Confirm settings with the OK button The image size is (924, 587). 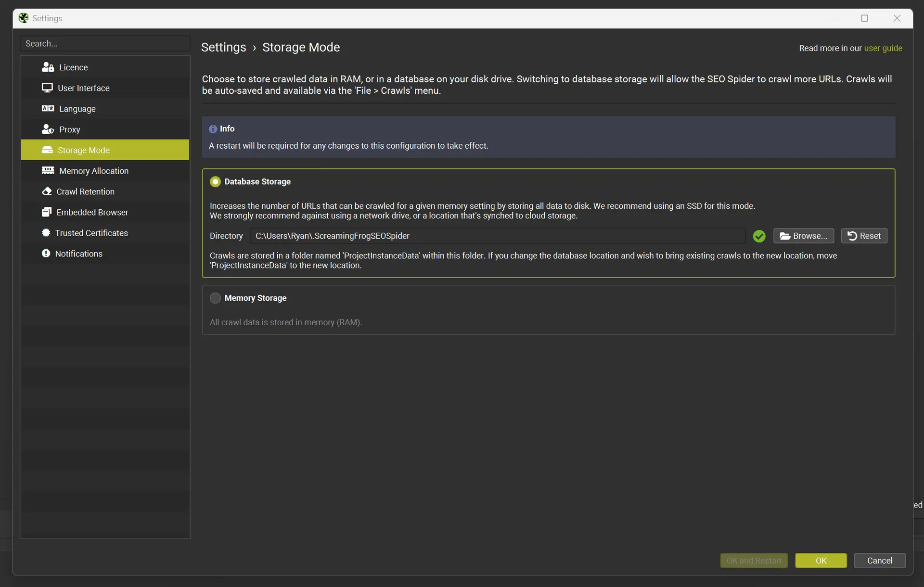[821, 561]
